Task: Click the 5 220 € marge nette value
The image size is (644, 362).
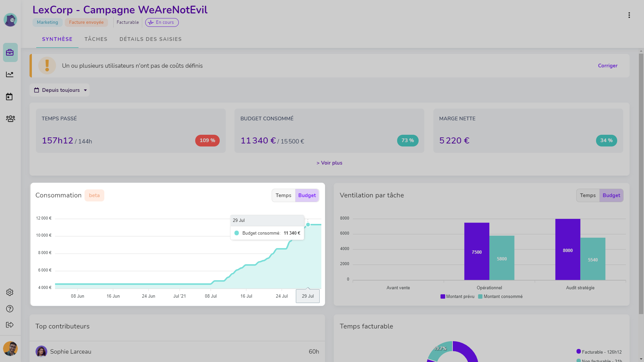Action: (x=454, y=141)
